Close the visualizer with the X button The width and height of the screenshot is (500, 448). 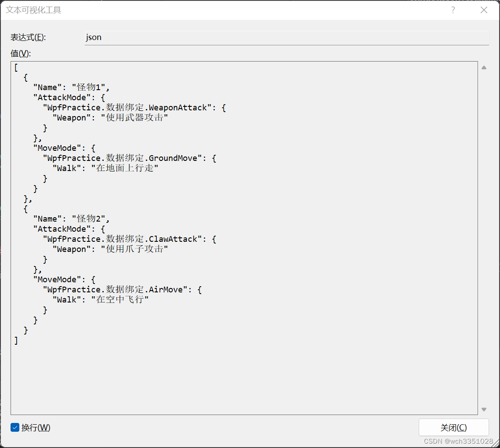pyautogui.click(x=484, y=10)
